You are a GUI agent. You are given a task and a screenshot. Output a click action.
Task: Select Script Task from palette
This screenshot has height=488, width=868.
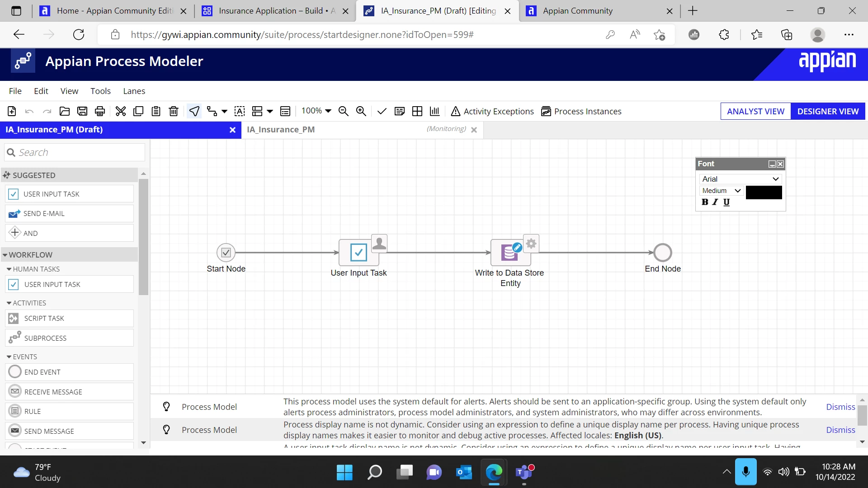click(70, 318)
